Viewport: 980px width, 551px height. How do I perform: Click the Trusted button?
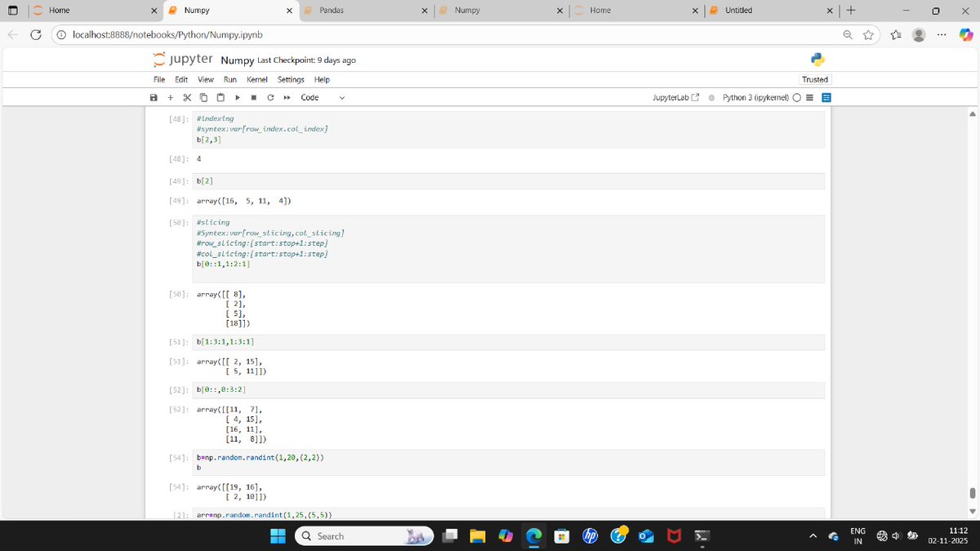click(x=814, y=79)
